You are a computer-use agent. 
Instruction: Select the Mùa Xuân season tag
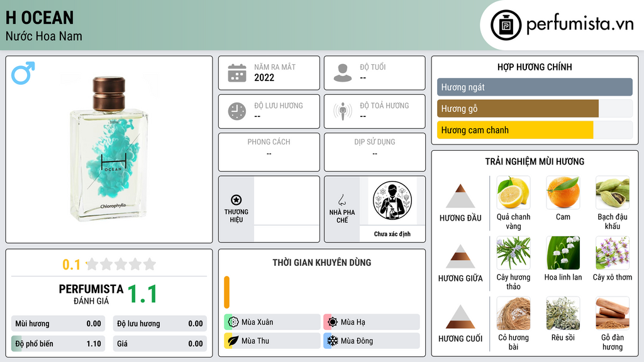tap(272, 322)
